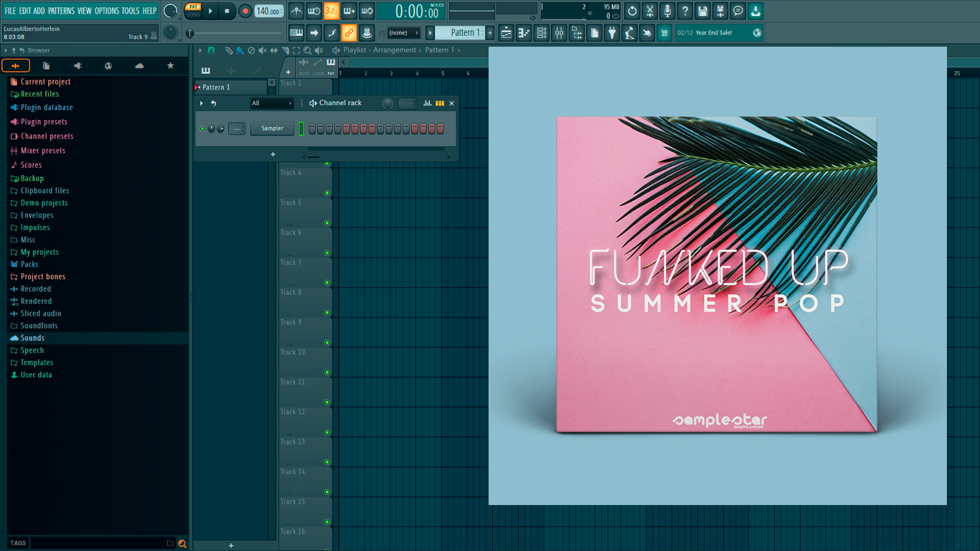980x551 pixels.
Task: Click the 140.000 tempo field
Action: tap(269, 11)
